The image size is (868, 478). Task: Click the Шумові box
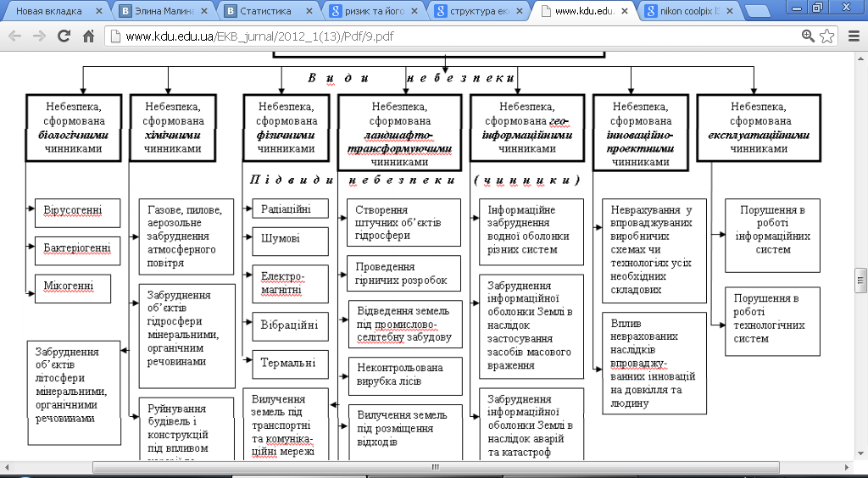click(290, 242)
